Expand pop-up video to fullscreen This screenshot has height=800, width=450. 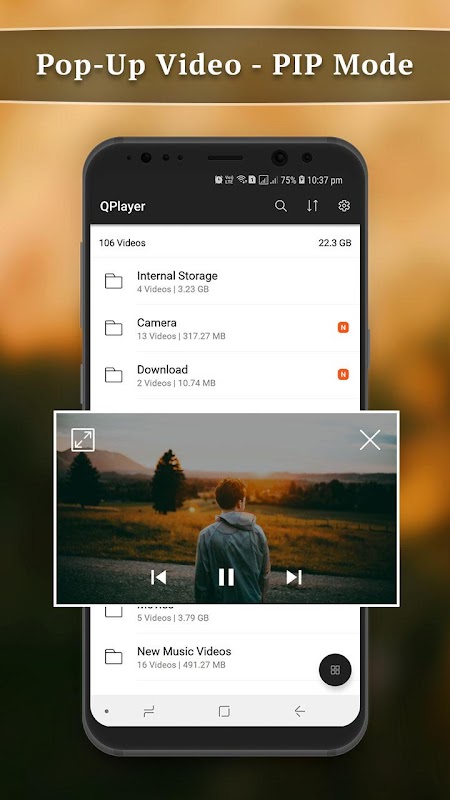click(83, 439)
